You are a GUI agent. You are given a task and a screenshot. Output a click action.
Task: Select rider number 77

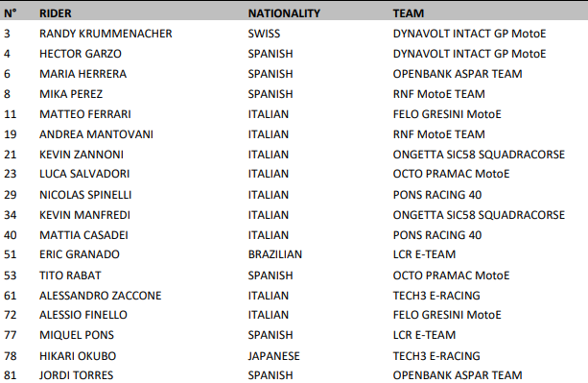[11, 335]
